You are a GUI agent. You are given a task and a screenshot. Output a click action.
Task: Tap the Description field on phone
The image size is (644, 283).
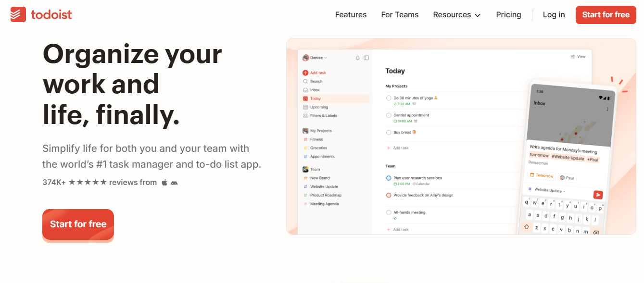538,163
